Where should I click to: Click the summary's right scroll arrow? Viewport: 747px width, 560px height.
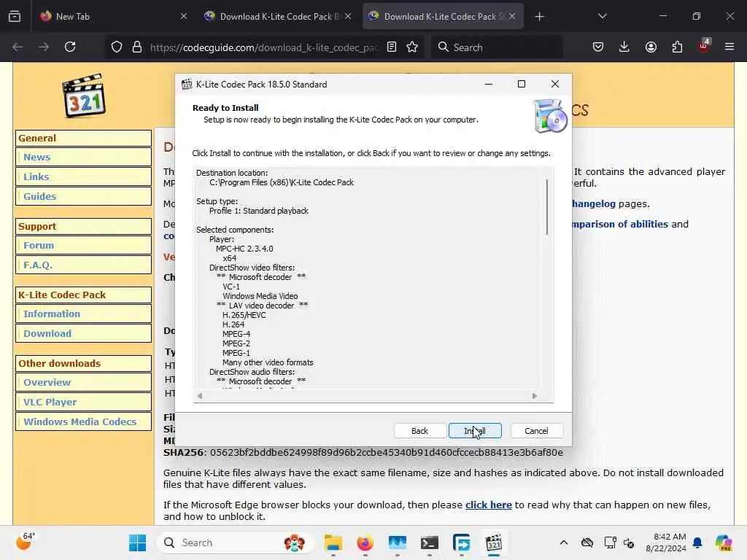coord(535,396)
